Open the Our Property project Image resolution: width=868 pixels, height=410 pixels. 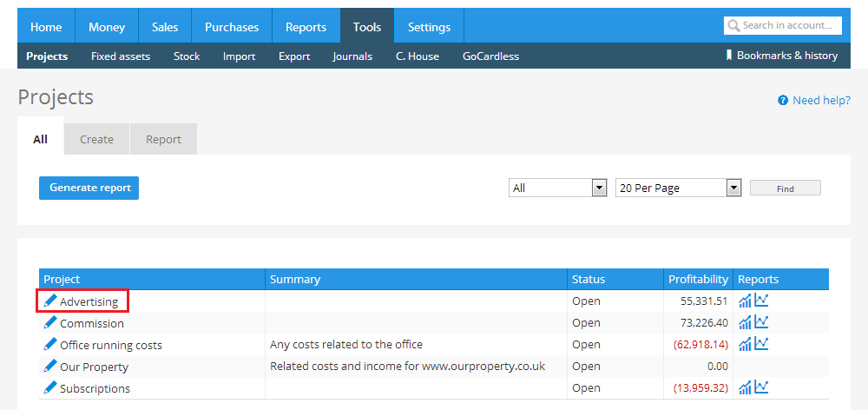pyautogui.click(x=94, y=367)
